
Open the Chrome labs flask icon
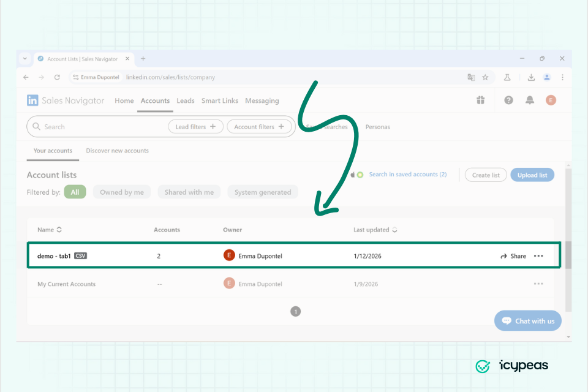[x=507, y=77]
